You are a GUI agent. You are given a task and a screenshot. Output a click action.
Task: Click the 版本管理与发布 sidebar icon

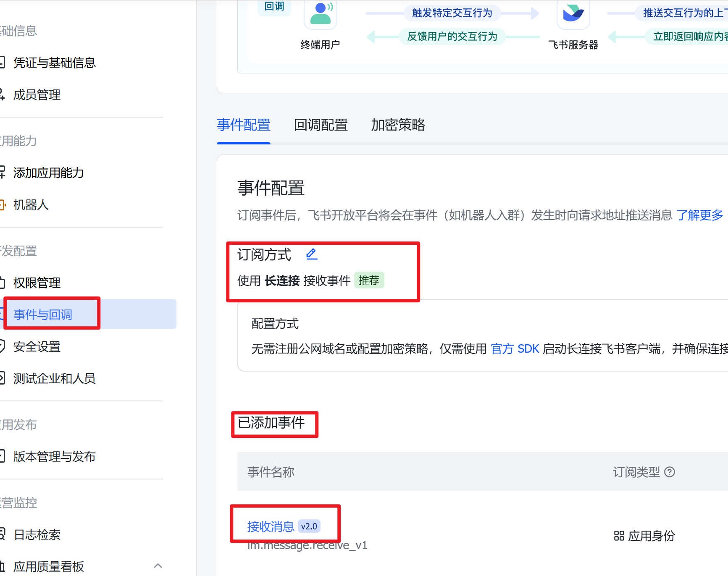pyautogui.click(x=2, y=456)
